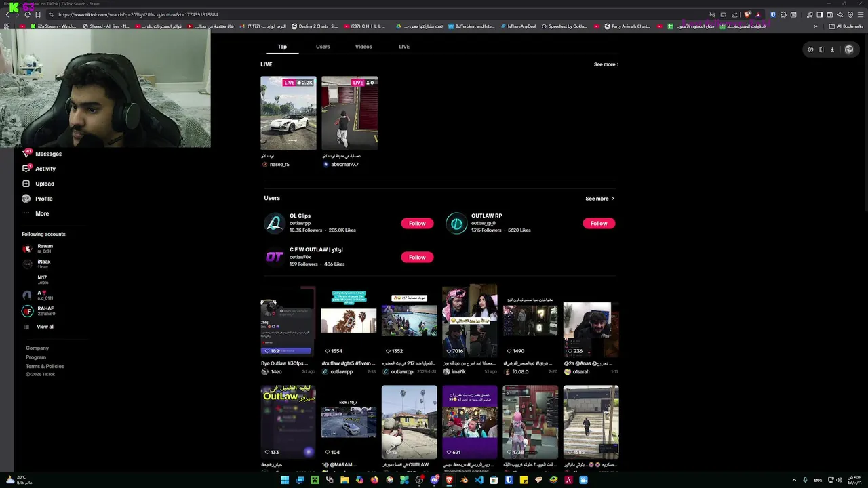The height and width of the screenshot is (488, 868).
Task: Launch Firefox from the taskbar
Action: [x=374, y=480]
